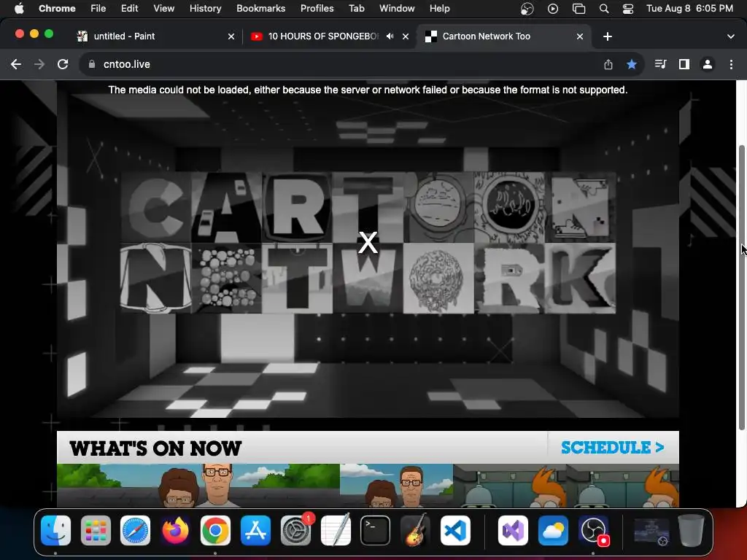747x560 pixels.
Task: Click the page vertical scrollbar
Action: click(741, 287)
